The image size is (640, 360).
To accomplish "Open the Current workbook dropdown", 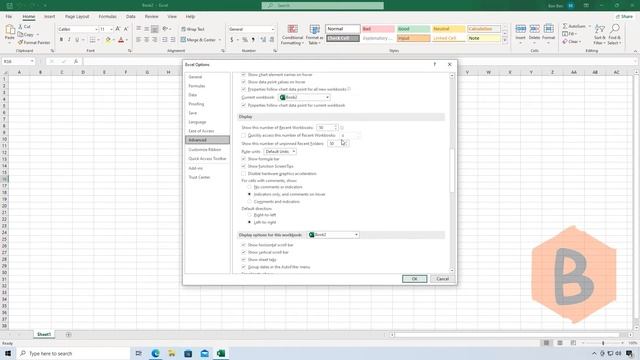I will pyautogui.click(x=304, y=97).
